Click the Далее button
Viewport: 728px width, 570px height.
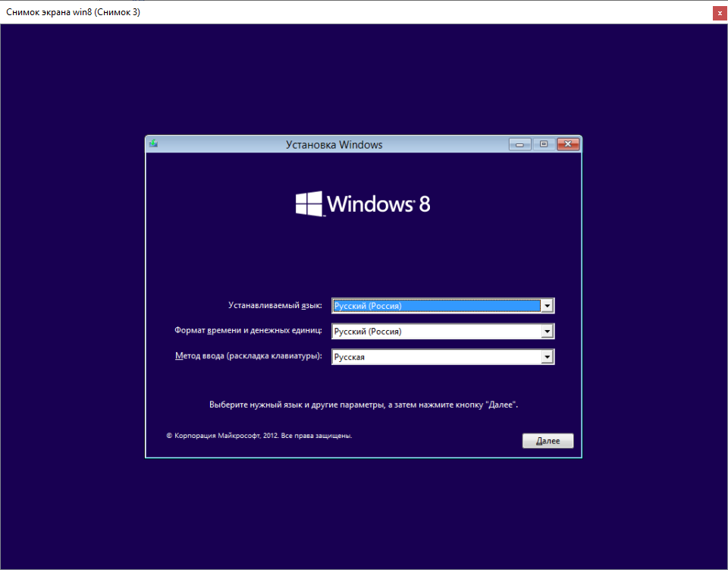click(x=548, y=441)
